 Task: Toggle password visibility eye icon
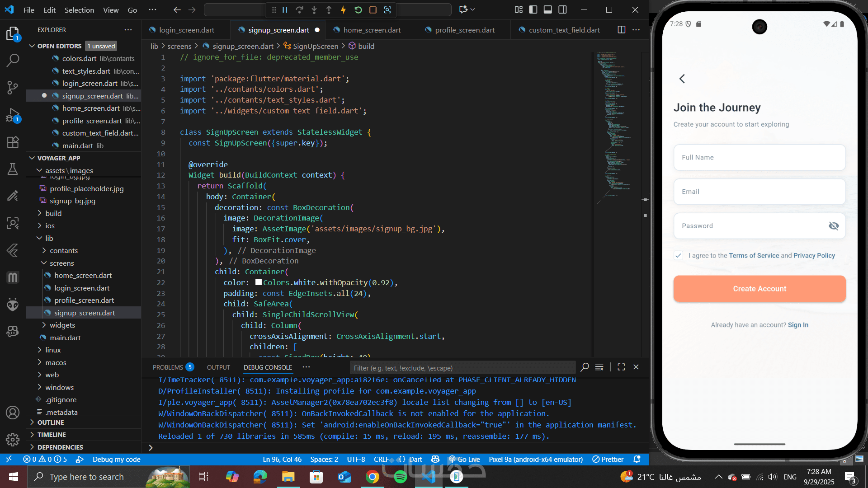pyautogui.click(x=833, y=226)
